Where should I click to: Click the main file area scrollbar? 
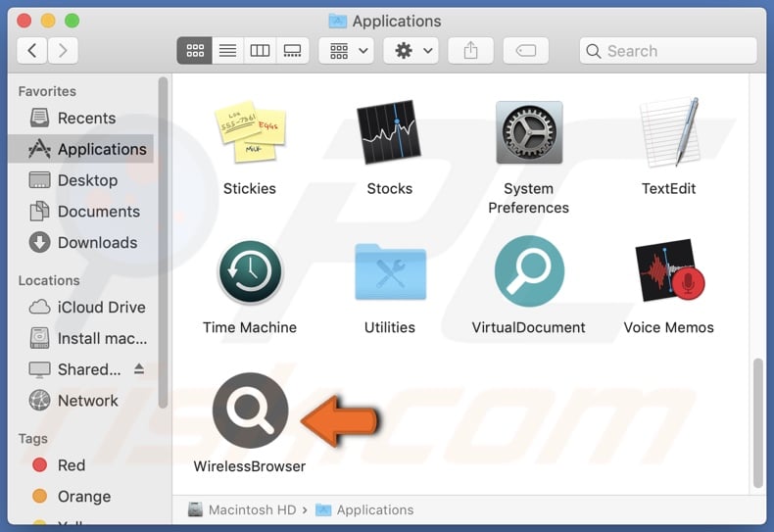pyautogui.click(x=757, y=423)
